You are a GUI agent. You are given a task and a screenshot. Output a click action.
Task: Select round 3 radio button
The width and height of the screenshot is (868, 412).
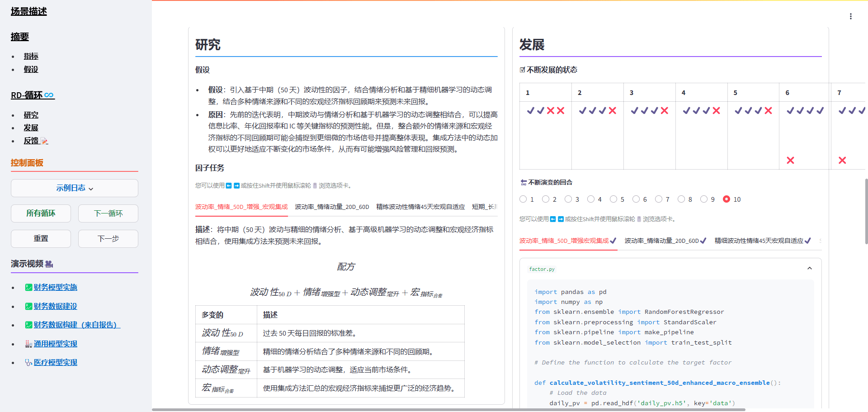point(568,199)
